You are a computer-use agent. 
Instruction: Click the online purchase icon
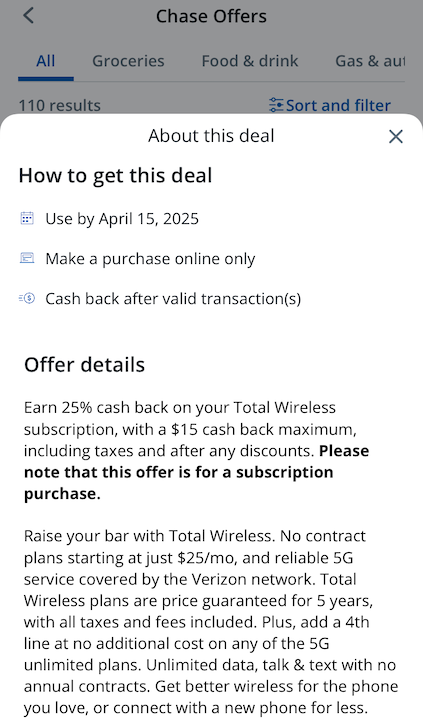(x=27, y=258)
